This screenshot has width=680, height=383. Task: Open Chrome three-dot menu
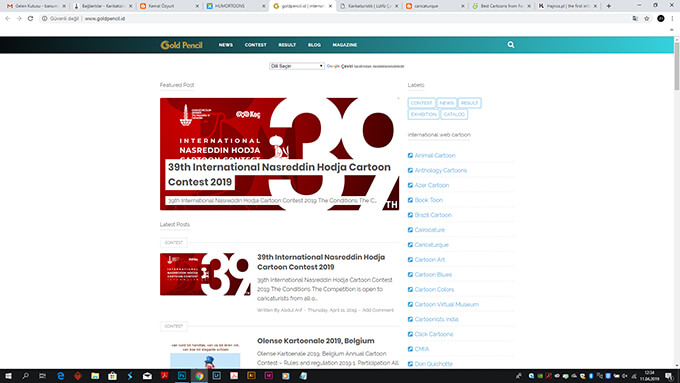672,19
